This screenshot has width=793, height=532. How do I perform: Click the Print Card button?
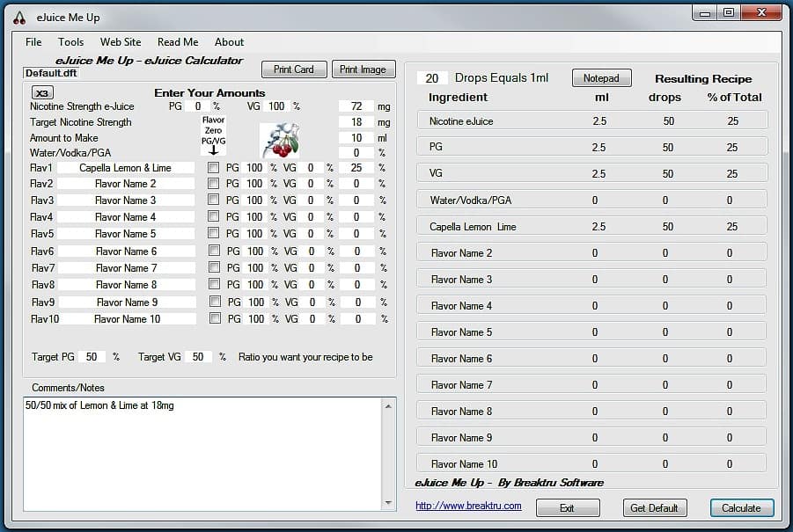[x=294, y=69]
